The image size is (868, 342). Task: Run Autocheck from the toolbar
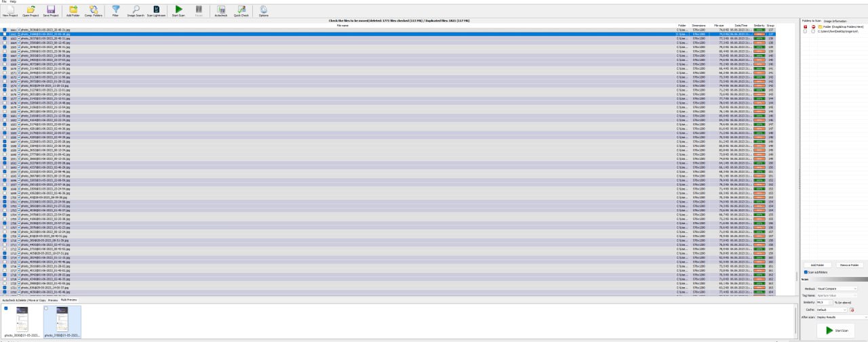pos(220,10)
